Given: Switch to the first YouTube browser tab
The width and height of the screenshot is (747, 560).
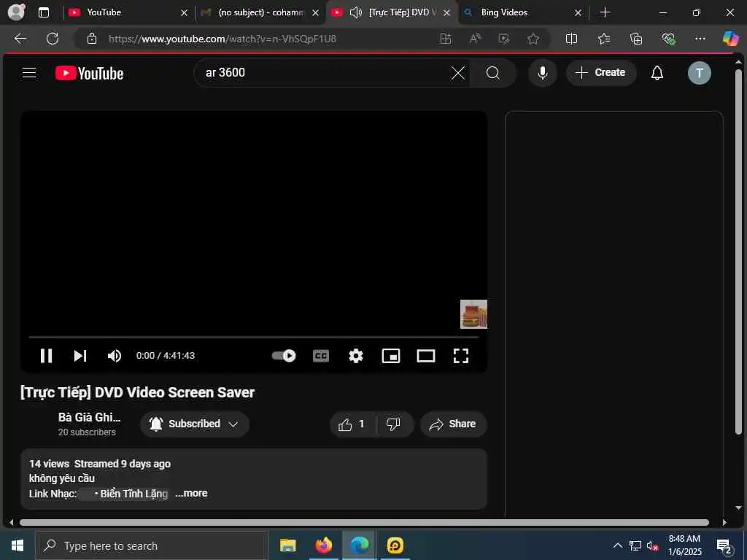Looking at the screenshot, I should tap(128, 13).
